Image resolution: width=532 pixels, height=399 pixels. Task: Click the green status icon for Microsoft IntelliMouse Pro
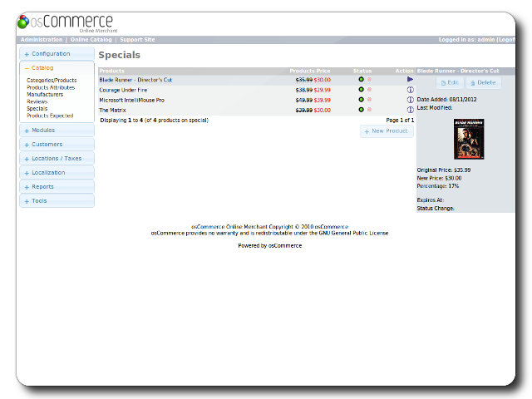pos(361,100)
